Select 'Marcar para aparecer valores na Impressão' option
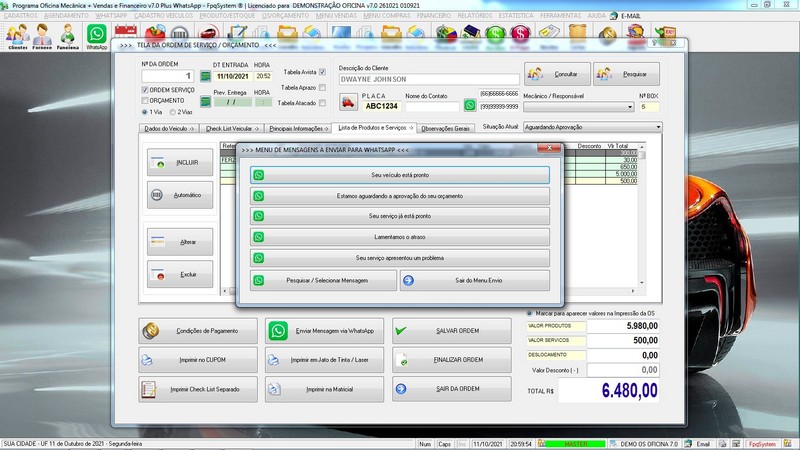The width and height of the screenshot is (800, 450). (530, 313)
